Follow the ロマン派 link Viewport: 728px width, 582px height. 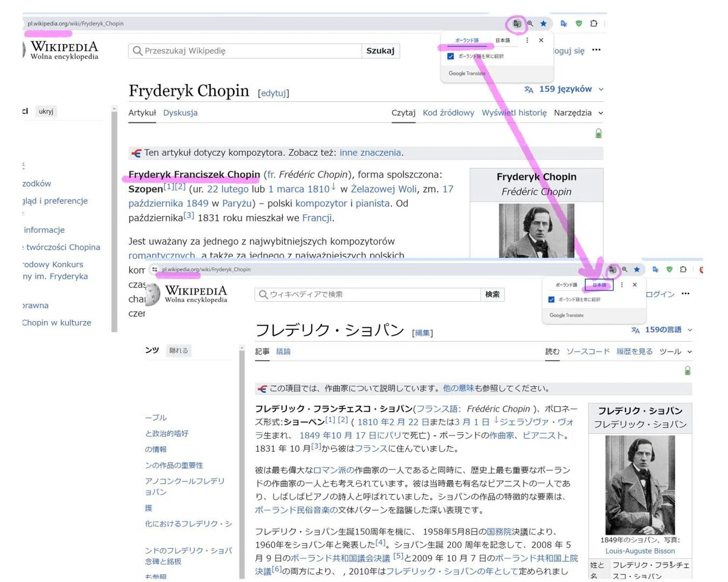[x=334, y=470]
